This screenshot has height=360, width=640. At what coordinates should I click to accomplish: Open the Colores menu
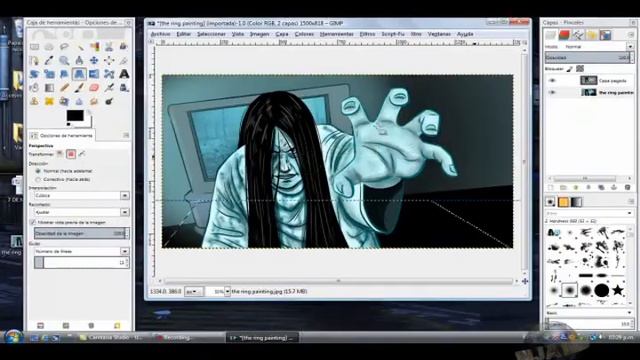[x=304, y=34]
